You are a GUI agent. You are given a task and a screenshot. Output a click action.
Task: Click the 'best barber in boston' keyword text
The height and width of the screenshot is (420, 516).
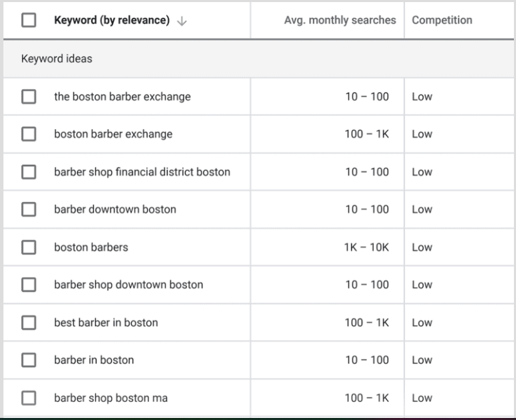pos(106,323)
